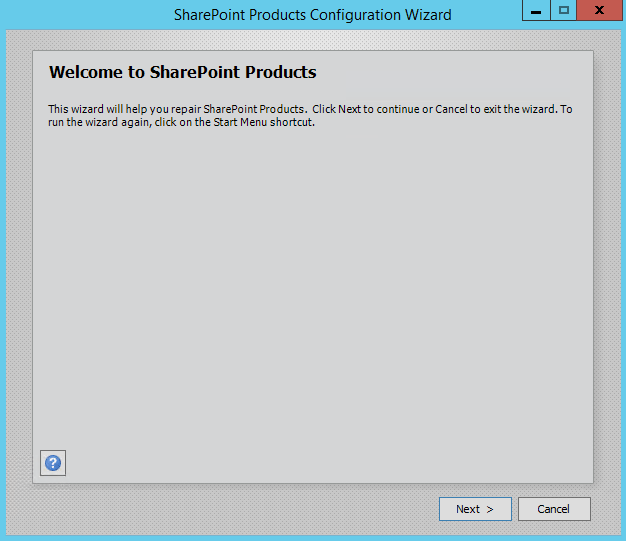Viewport: 626px width, 541px height.
Task: Minimize the Configuration Wizard window
Action: 536,10
